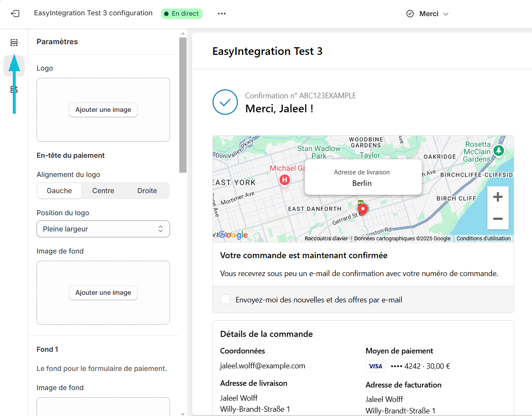Image resolution: width=532 pixels, height=416 pixels.
Task: Click the settings panel scrollbar thumb
Action: click(x=183, y=105)
